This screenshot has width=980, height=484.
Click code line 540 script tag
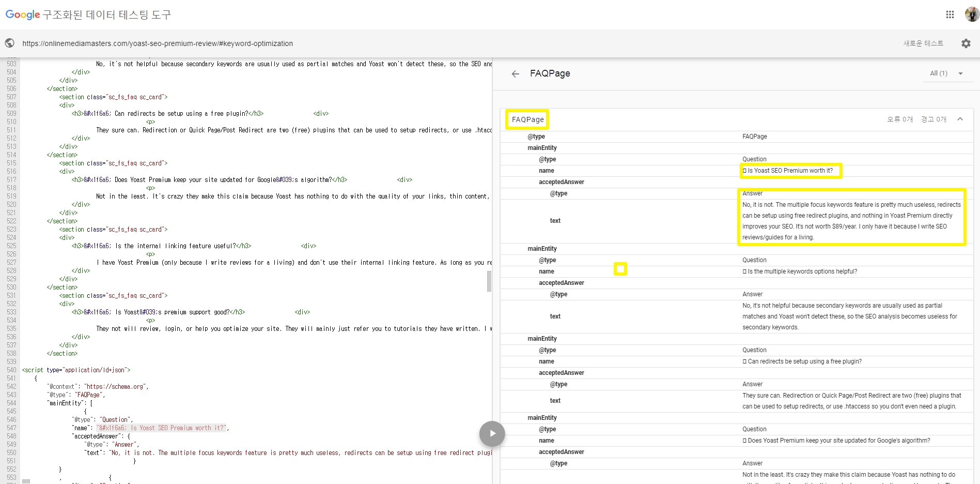point(76,370)
